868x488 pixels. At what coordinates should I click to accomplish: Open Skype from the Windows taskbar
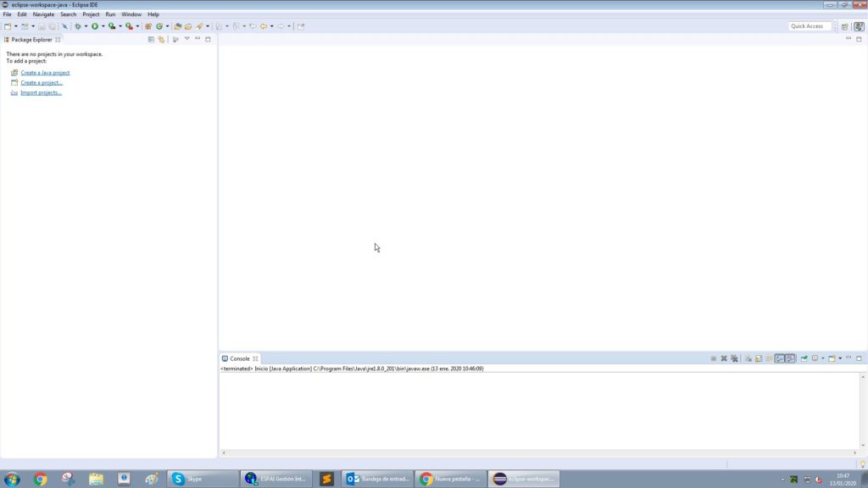[202, 479]
